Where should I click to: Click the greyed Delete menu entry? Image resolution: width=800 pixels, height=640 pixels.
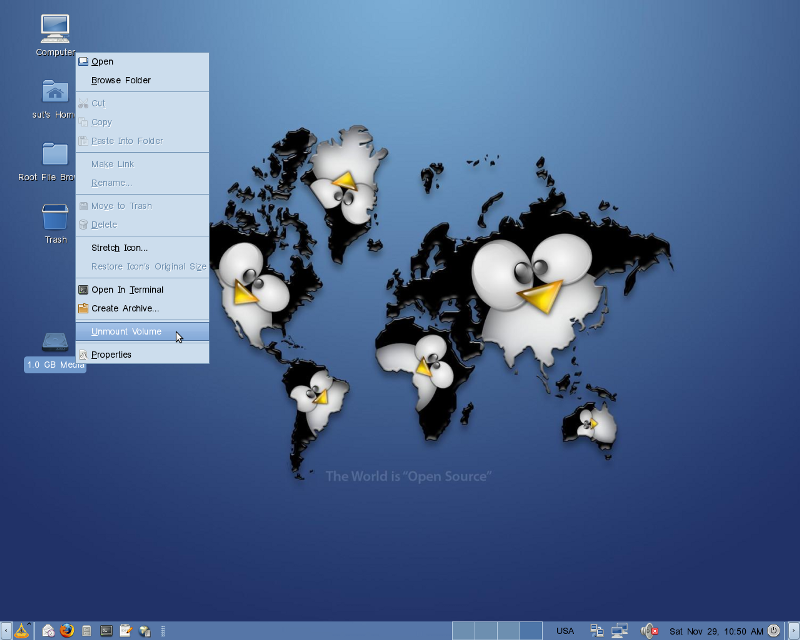pyautogui.click(x=142, y=225)
